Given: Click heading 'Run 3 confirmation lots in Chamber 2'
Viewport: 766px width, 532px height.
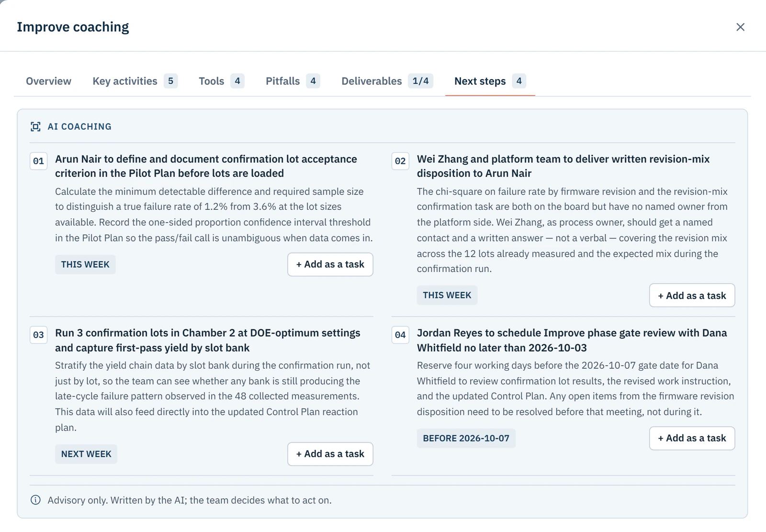Looking at the screenshot, I should tap(208, 340).
